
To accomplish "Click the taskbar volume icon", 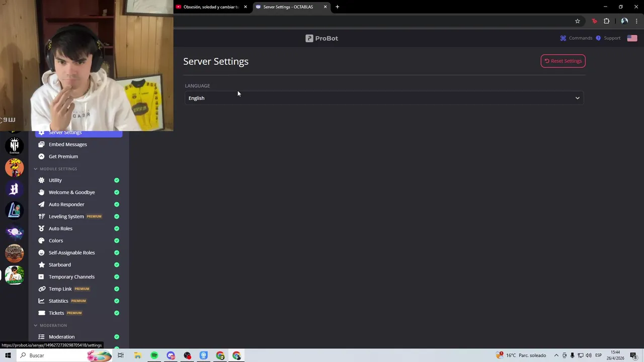I will [x=589, y=355].
